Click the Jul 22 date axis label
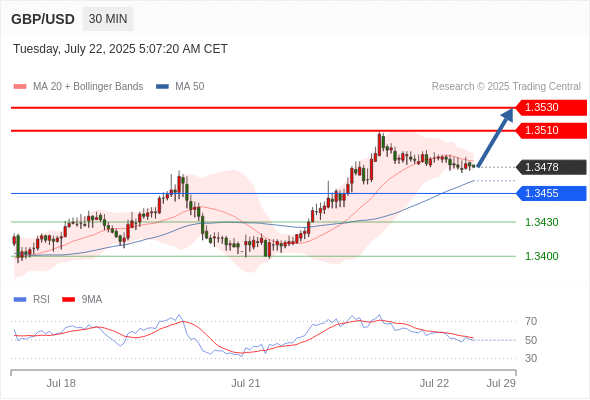 point(434,383)
